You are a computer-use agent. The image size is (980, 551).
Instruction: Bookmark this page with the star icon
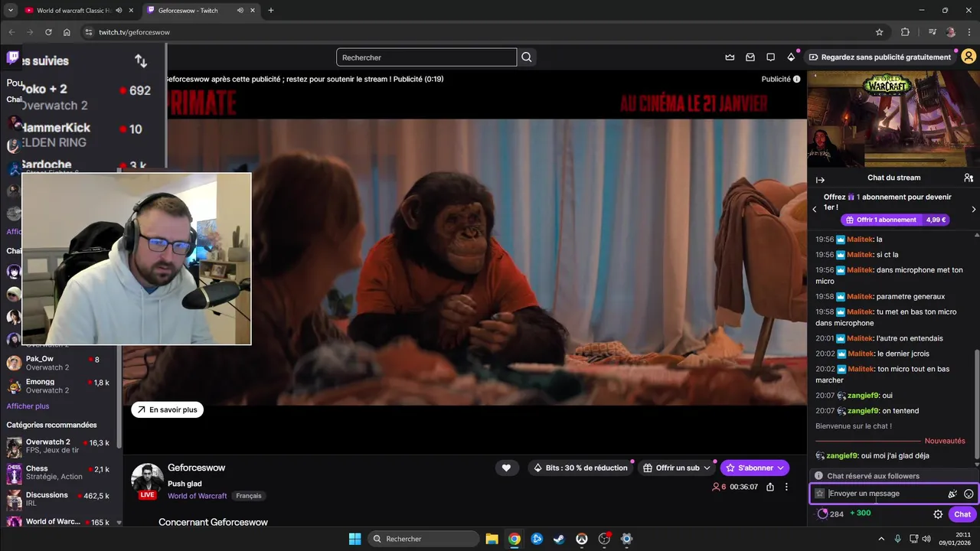pos(879,32)
